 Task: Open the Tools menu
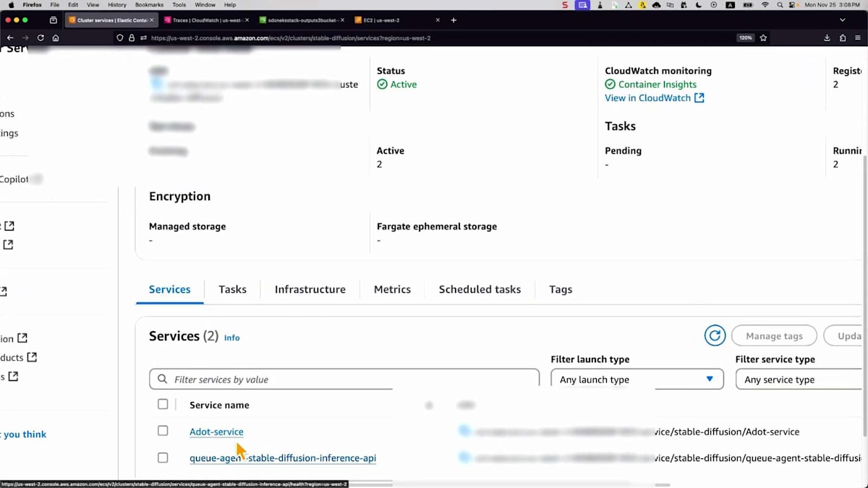tap(179, 4)
